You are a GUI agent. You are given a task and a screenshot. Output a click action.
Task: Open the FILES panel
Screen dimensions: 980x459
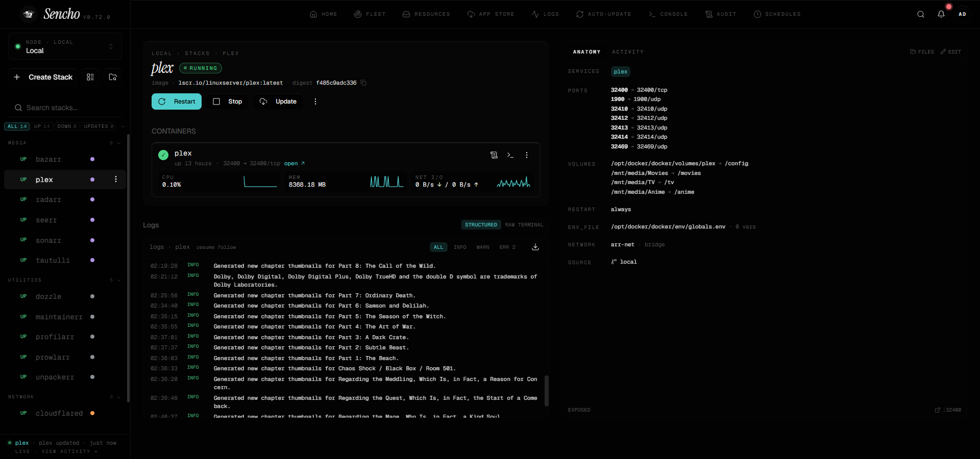(922, 52)
